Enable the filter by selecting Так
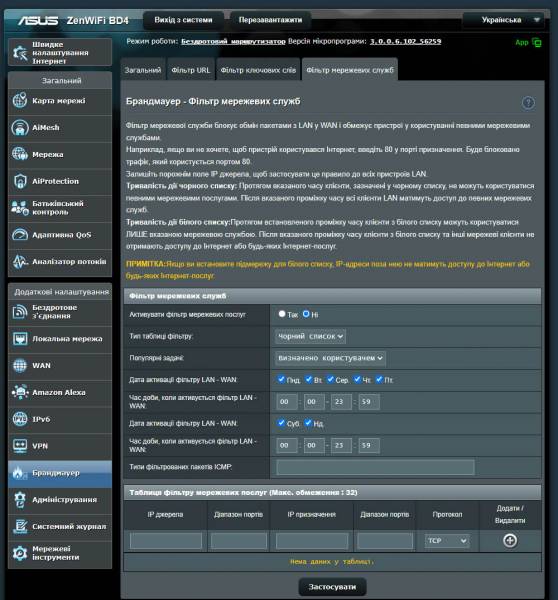Viewport: 558px width, 600px height. (282, 314)
